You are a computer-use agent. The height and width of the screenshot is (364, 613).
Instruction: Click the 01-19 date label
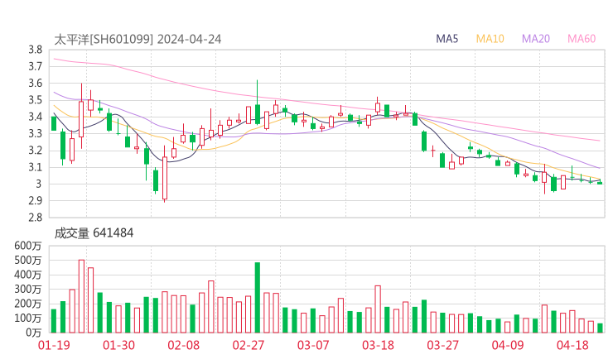[54, 345]
